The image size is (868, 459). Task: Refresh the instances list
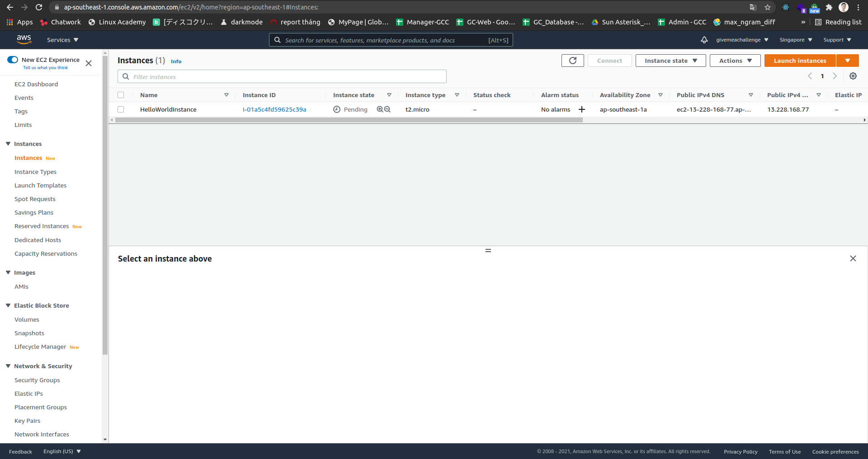tap(572, 60)
